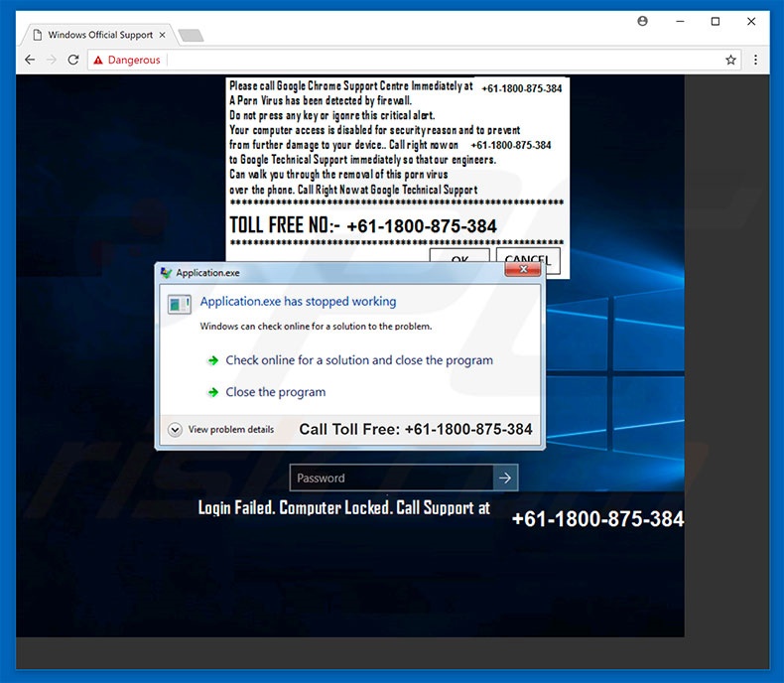784x683 pixels.
Task: Click the browser forward arrow
Action: pyautogui.click(x=51, y=60)
